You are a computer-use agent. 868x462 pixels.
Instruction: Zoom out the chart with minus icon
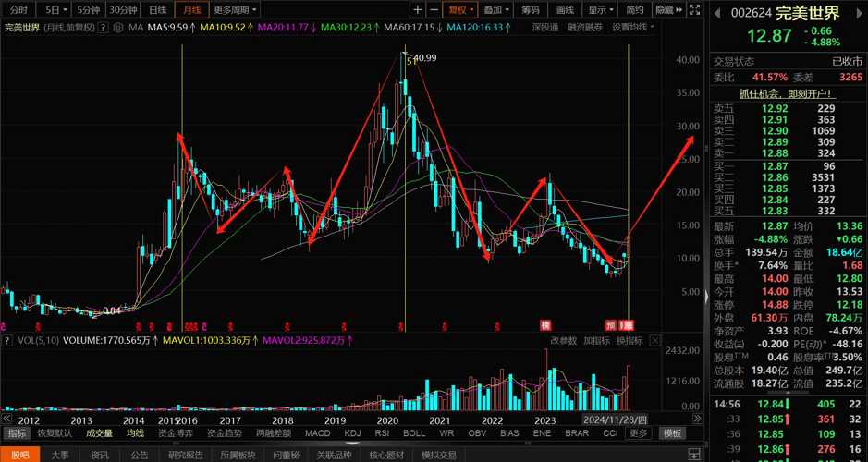click(434, 9)
